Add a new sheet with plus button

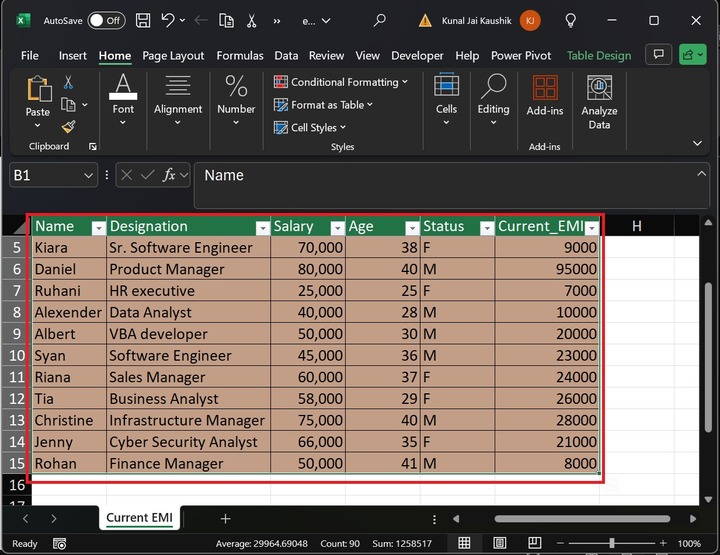[225, 518]
